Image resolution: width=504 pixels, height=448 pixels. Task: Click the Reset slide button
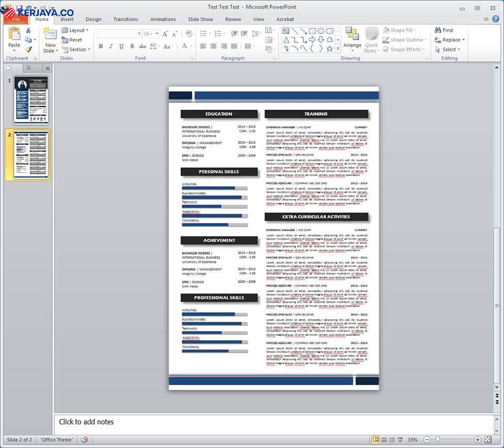coord(72,40)
